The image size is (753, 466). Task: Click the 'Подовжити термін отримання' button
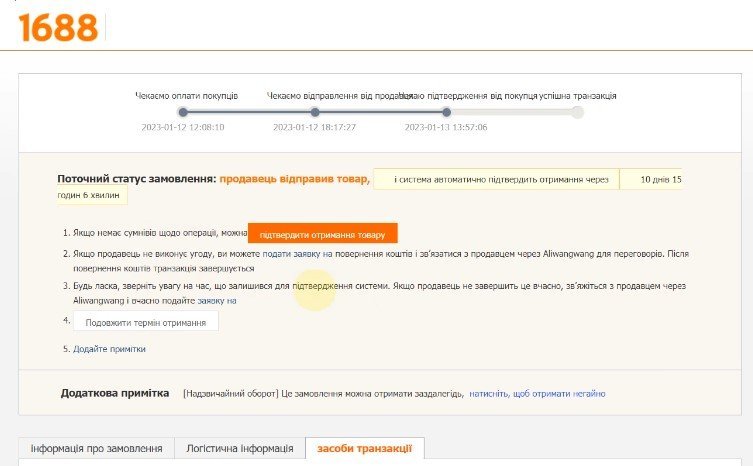click(x=146, y=323)
